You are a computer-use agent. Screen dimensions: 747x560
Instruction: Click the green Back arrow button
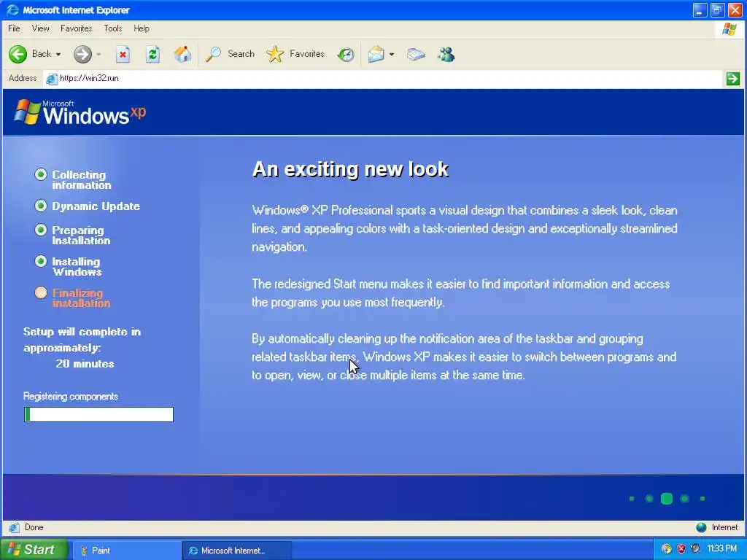click(x=18, y=54)
